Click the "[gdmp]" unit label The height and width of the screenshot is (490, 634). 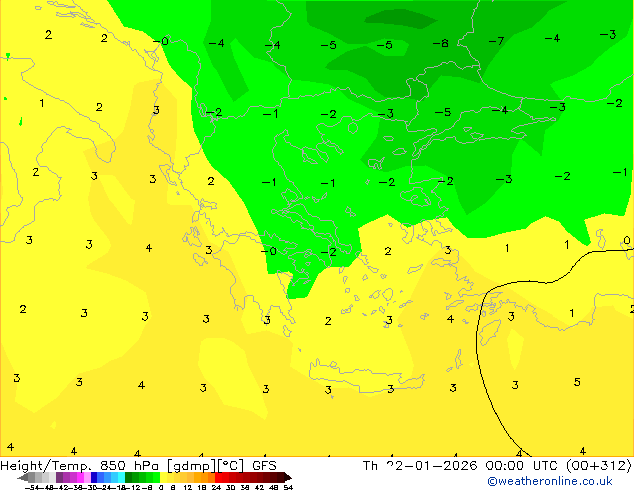click(x=191, y=466)
